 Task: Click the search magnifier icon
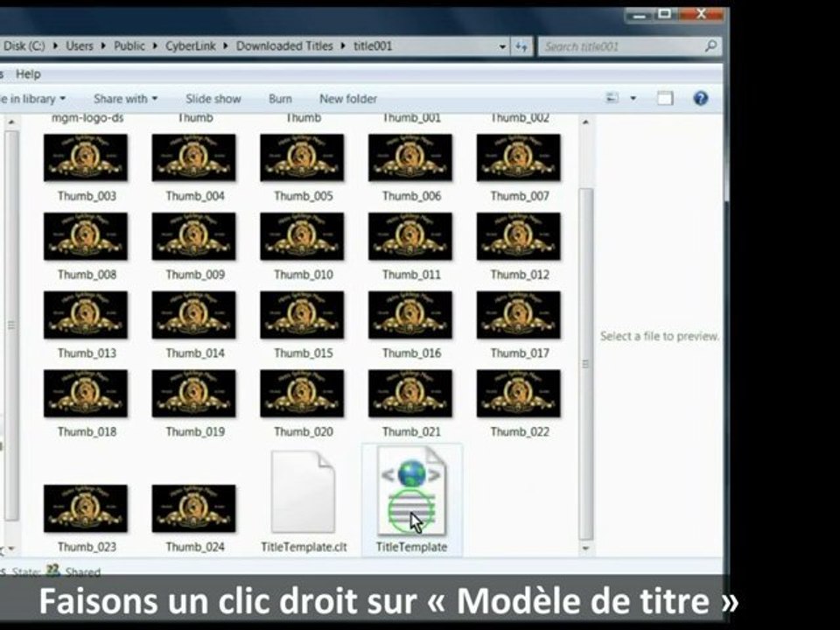(710, 46)
